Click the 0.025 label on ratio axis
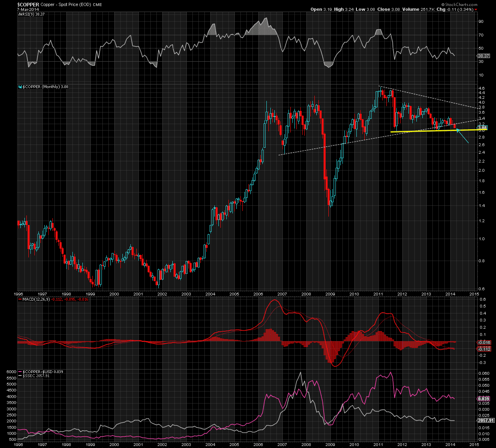The height and width of the screenshot is (448, 496). (484, 416)
